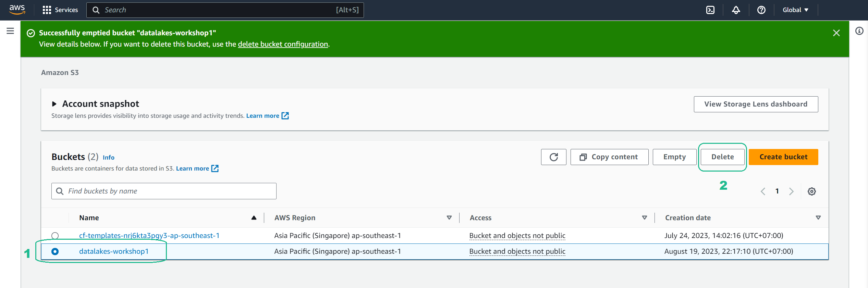The image size is (868, 288).
Task: Click page number 1 in pagination
Action: click(x=777, y=191)
